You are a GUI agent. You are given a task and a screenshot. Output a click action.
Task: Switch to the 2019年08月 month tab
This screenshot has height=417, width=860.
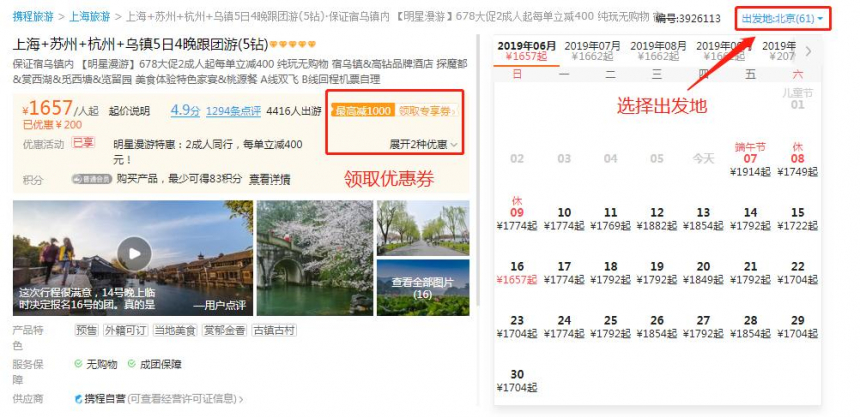click(x=658, y=50)
